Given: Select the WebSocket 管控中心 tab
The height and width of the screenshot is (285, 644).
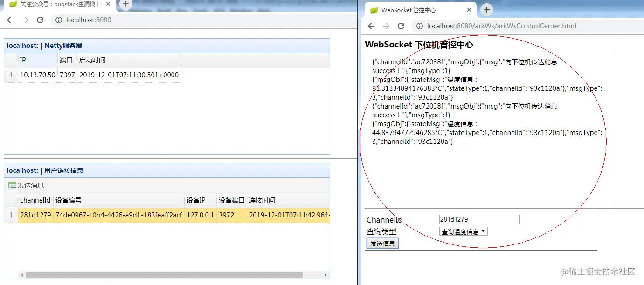Looking at the screenshot, I should (x=420, y=10).
